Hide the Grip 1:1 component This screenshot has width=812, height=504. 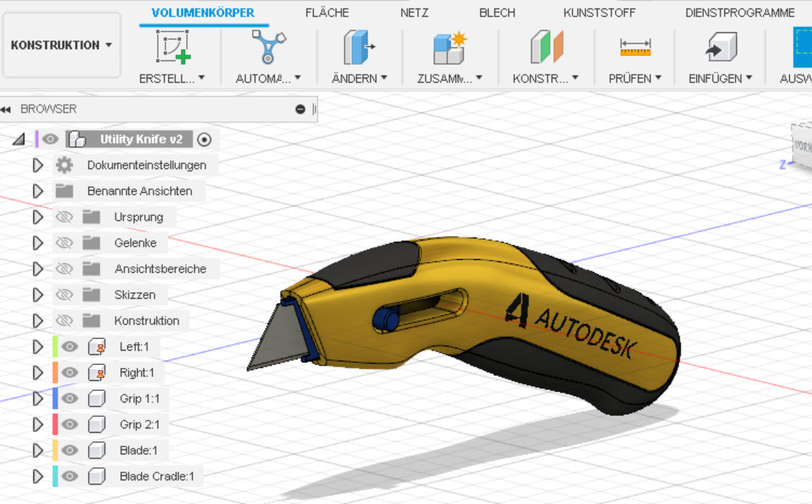click(70, 398)
